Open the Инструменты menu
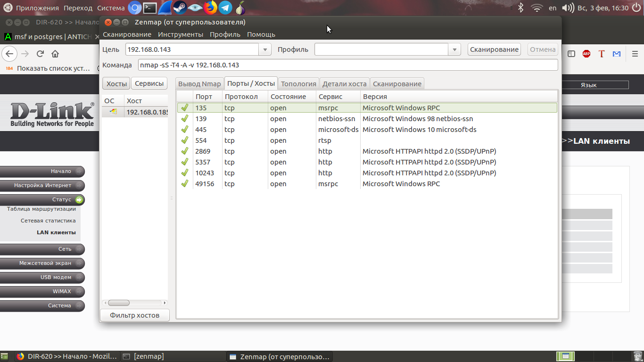The image size is (644, 362). click(181, 34)
